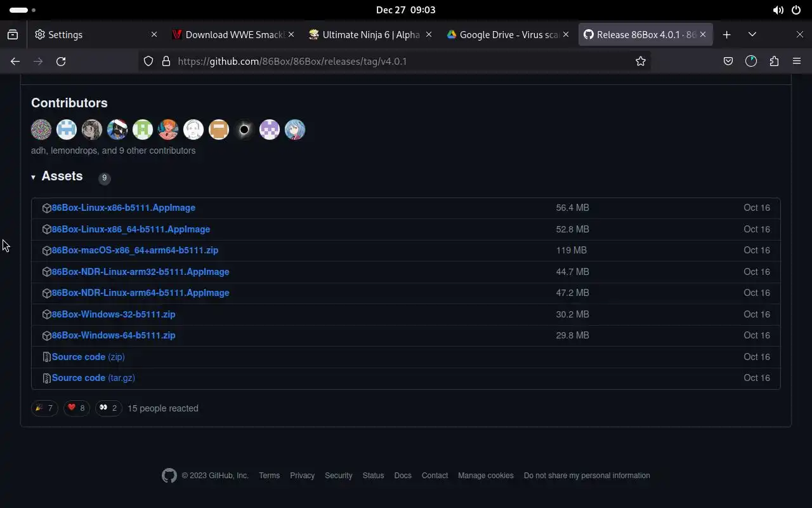Click the 119 MB size text
The width and height of the screenshot is (812, 508).
tap(571, 250)
